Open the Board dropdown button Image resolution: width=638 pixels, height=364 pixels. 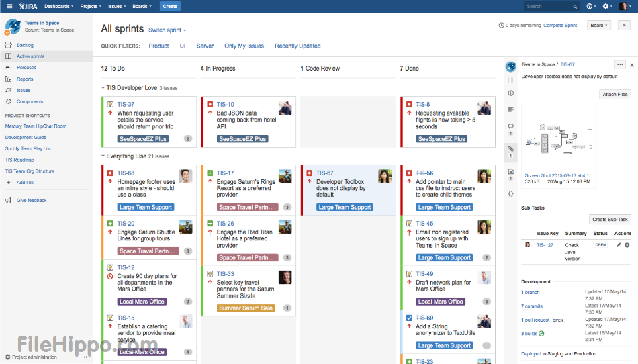(598, 26)
